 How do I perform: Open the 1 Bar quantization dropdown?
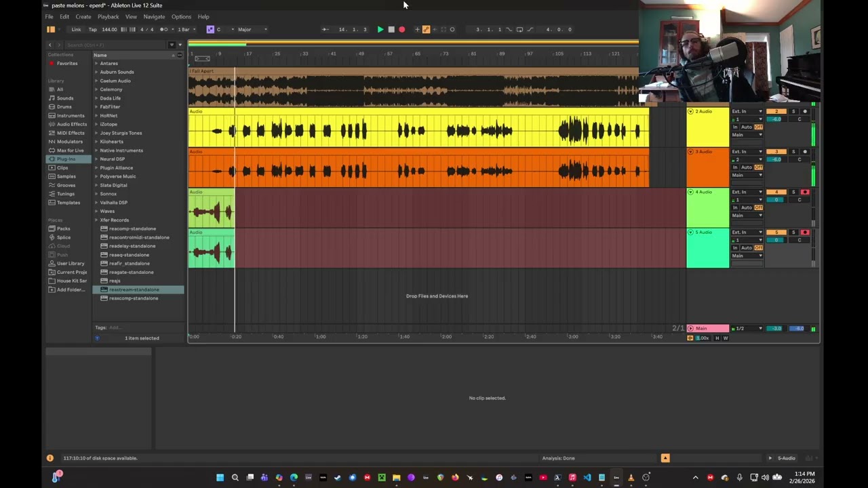(x=186, y=29)
